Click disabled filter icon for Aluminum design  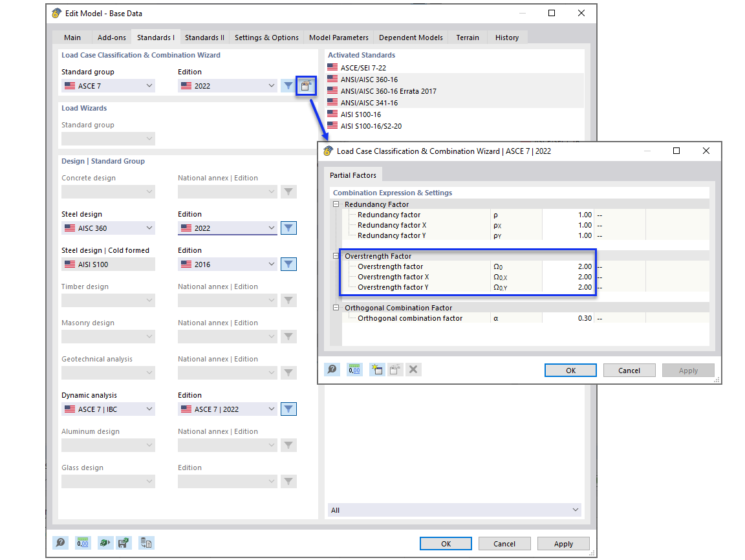click(288, 446)
